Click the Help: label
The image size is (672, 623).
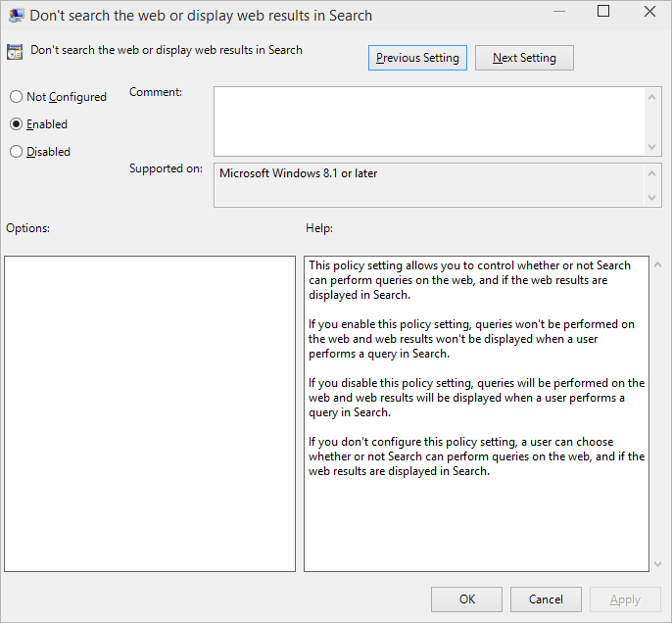[x=319, y=228]
